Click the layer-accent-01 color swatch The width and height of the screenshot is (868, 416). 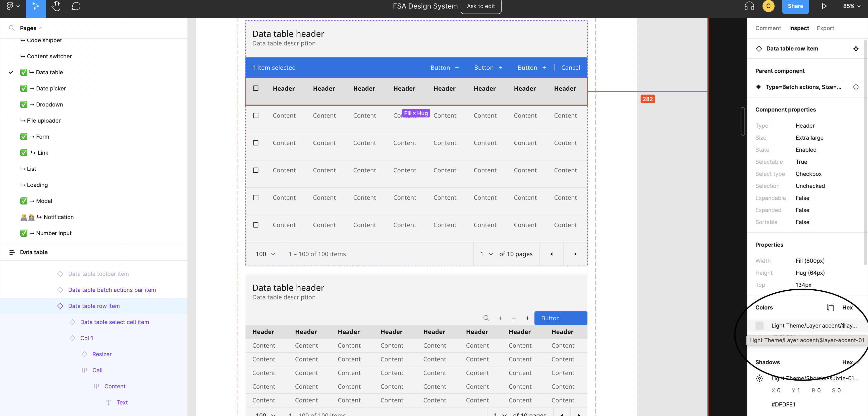click(759, 325)
